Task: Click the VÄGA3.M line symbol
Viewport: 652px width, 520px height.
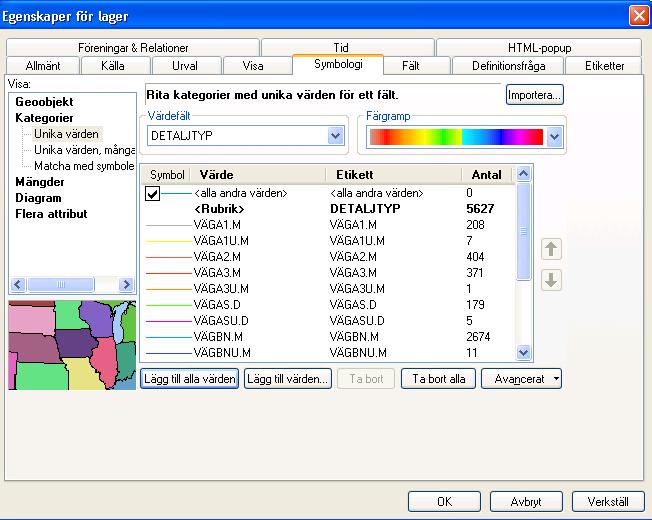Action: click(168, 273)
